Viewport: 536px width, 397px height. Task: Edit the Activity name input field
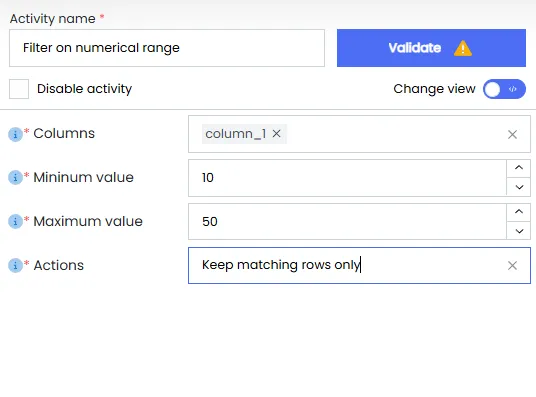click(x=167, y=48)
